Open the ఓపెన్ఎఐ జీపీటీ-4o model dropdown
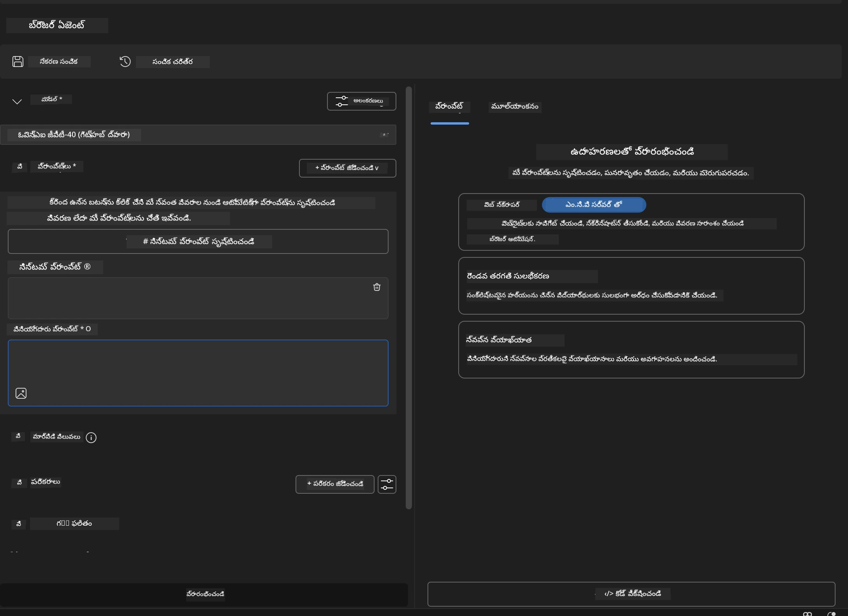 pos(198,135)
